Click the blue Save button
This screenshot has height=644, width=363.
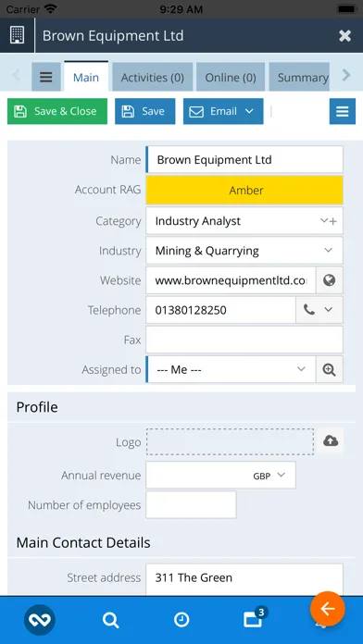pyautogui.click(x=144, y=111)
